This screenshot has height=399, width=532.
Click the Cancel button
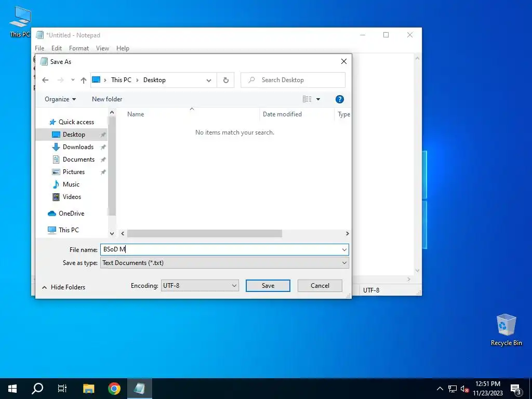pyautogui.click(x=320, y=286)
